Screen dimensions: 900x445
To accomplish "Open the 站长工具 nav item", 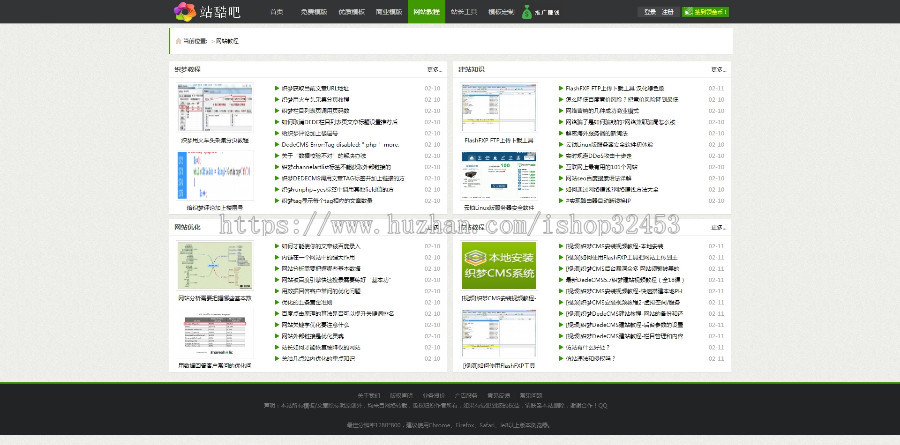I will click(x=464, y=11).
